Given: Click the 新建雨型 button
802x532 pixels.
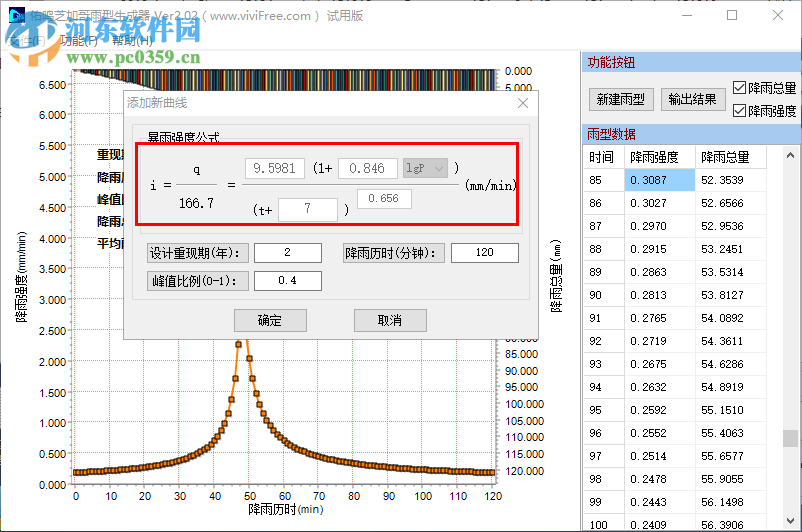Looking at the screenshot, I should tap(621, 99).
